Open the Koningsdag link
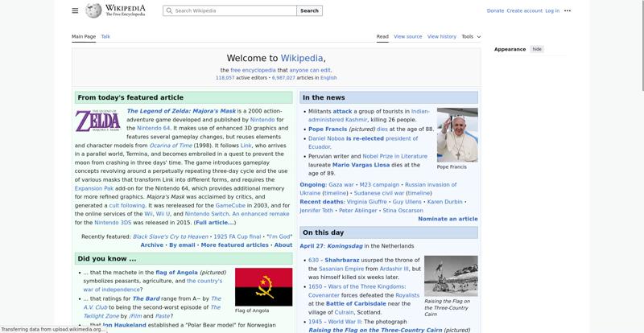The image size is (644, 333). [345, 246]
